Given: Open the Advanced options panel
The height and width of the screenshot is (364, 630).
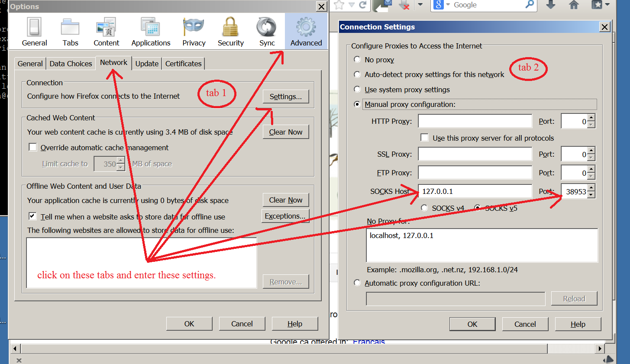Looking at the screenshot, I should point(306,30).
